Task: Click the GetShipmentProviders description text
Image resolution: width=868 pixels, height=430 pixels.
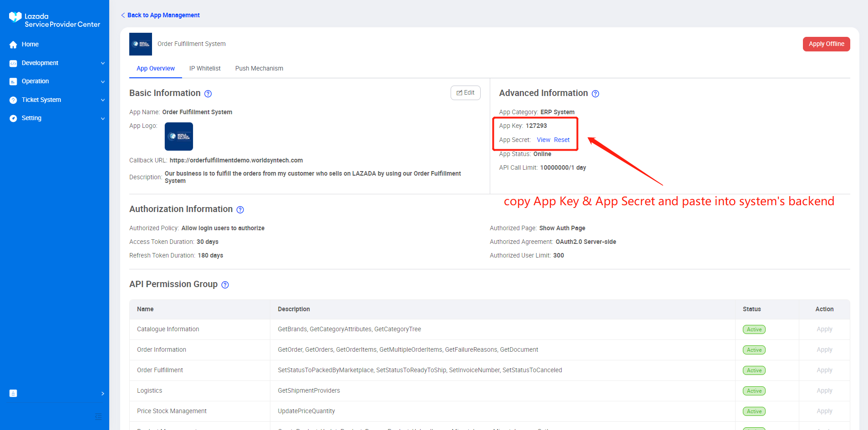Action: 309,391
